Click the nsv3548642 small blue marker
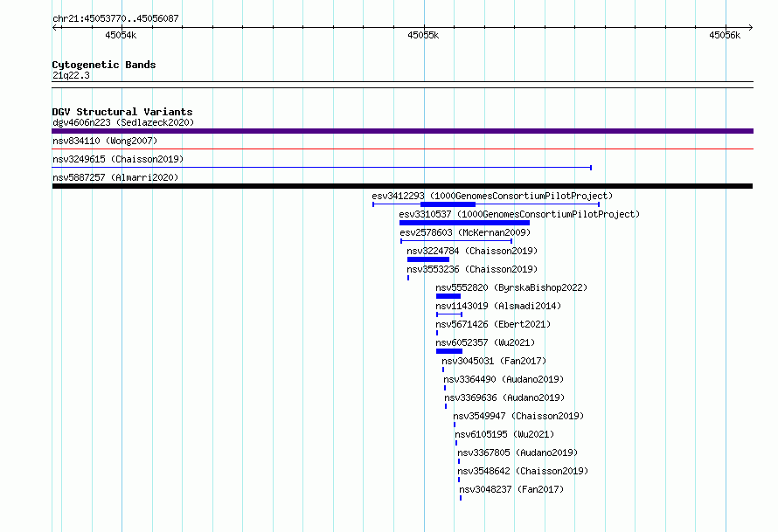The height and width of the screenshot is (532, 778). 459,480
